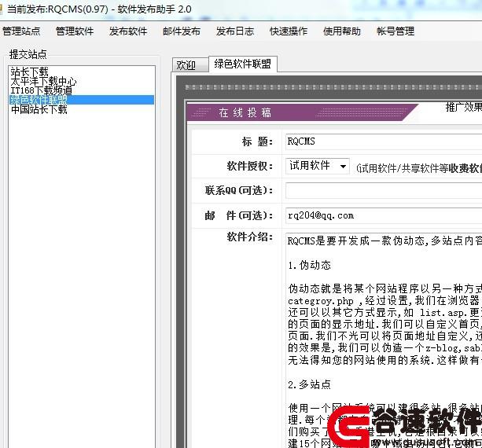Click the 在线投稿 header banner
Image resolution: width=482 pixels, height=448 pixels.
point(301,112)
